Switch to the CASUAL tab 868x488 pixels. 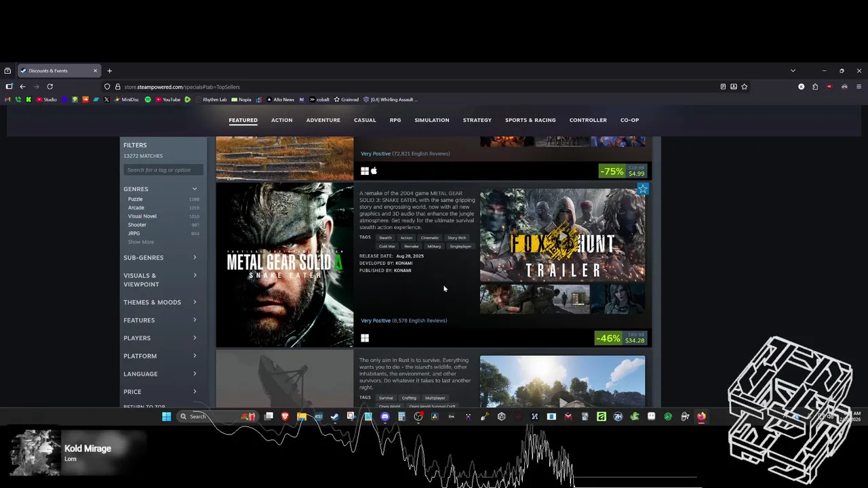(365, 120)
